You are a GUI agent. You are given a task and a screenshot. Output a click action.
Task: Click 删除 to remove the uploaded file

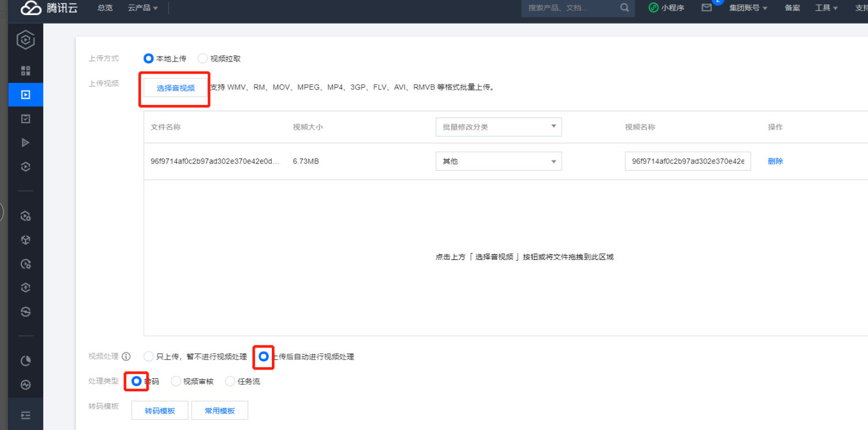775,161
